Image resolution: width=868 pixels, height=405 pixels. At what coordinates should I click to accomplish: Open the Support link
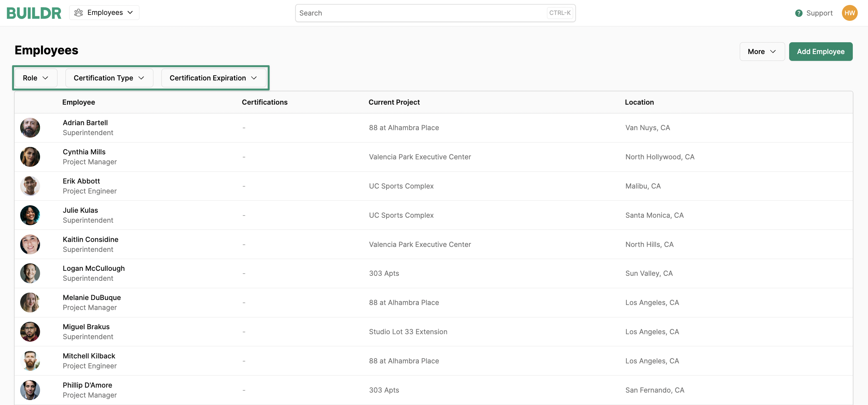[x=819, y=13]
